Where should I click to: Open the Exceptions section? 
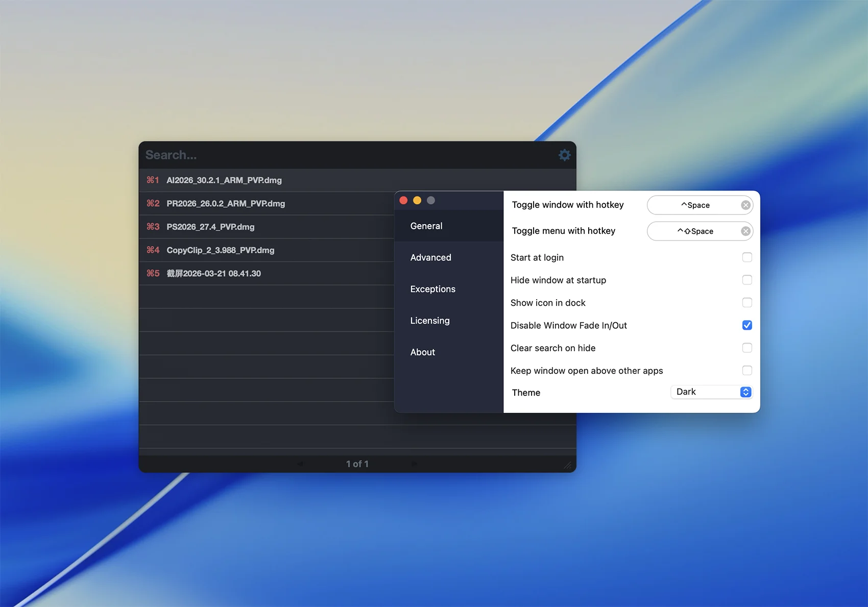click(x=432, y=289)
